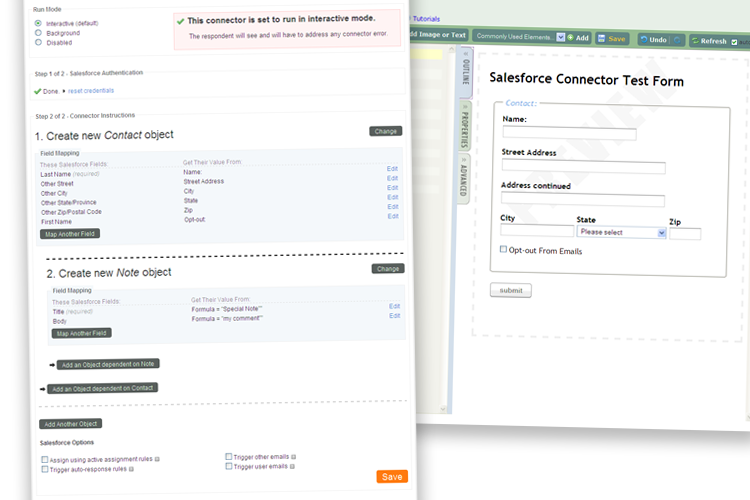This screenshot has height=500, width=750.
Task: Check the Opt-out From Emails box
Action: [503, 250]
